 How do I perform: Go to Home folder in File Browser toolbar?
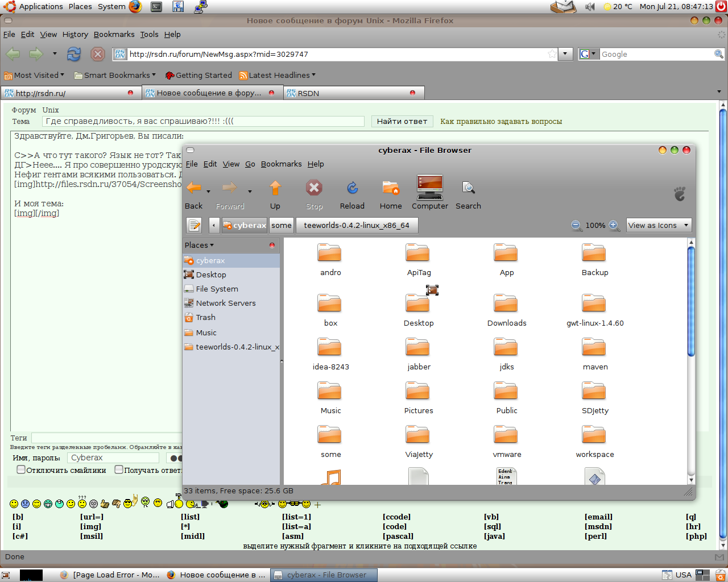tap(391, 194)
